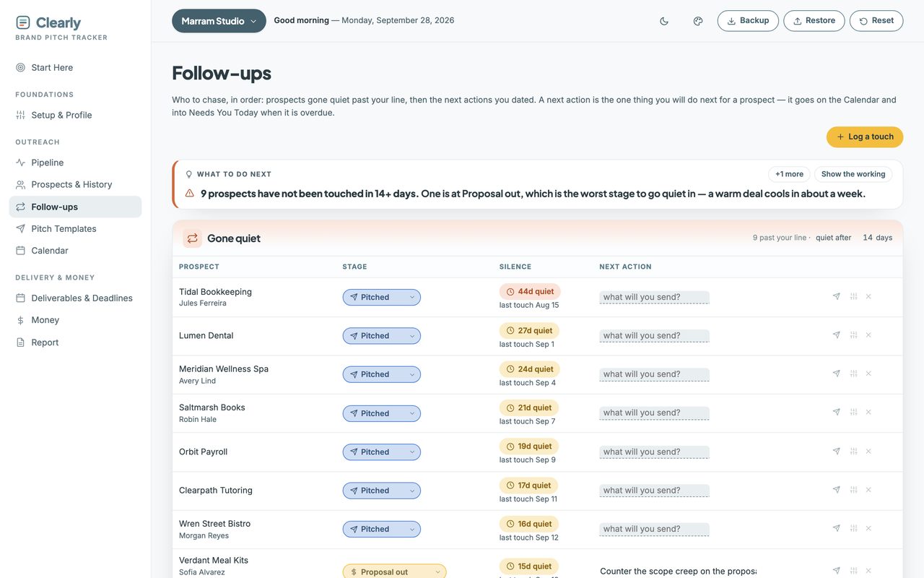Viewport: 924px width, 578px height.
Task: Send follow-up for Saltmarsh Books row
Action: click(x=837, y=412)
